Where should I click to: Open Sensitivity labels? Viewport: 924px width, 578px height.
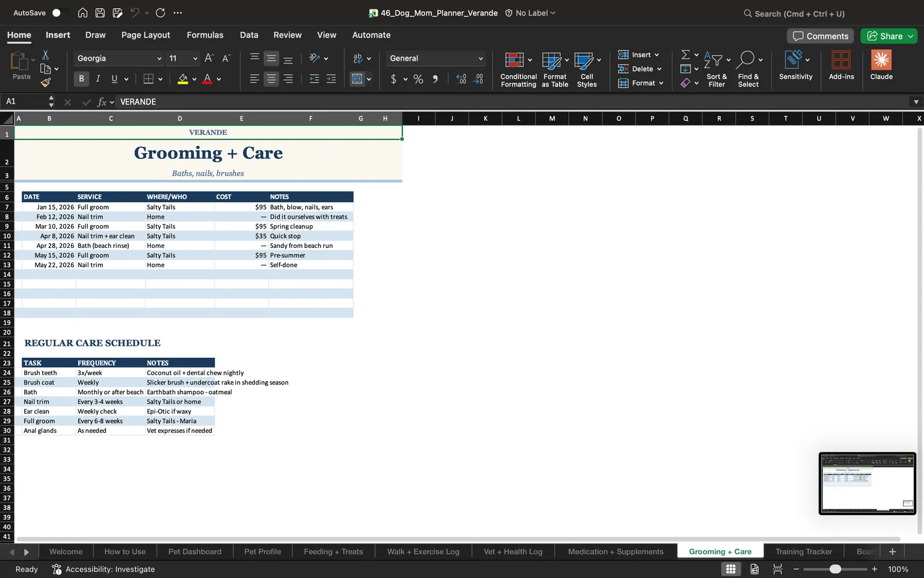click(795, 65)
